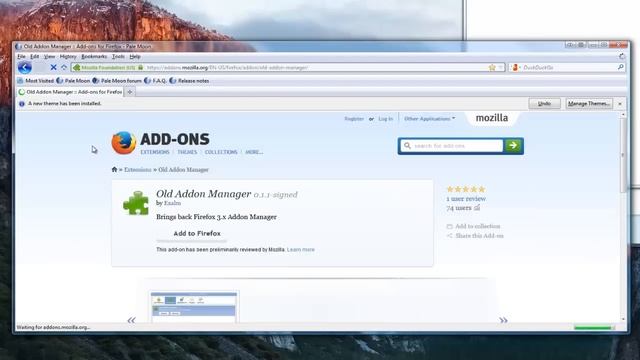Click the Manage Themes button

coord(589,104)
